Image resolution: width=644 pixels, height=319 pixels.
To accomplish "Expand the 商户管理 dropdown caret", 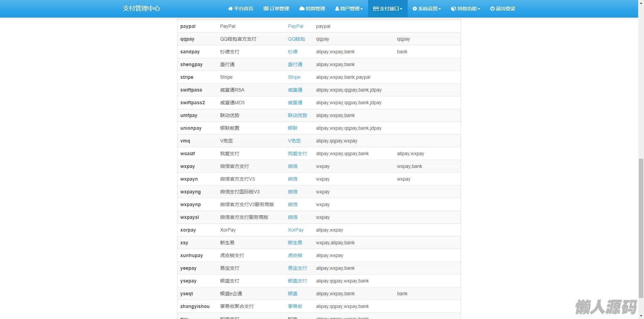I will click(362, 9).
